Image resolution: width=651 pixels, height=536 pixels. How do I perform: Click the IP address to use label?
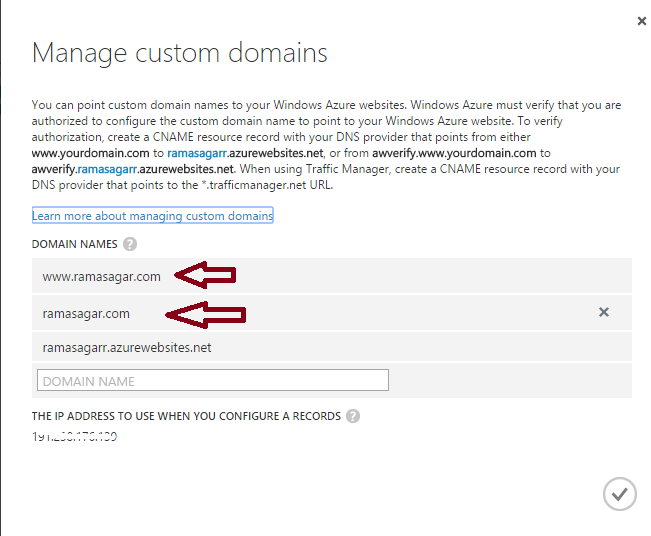[186, 416]
